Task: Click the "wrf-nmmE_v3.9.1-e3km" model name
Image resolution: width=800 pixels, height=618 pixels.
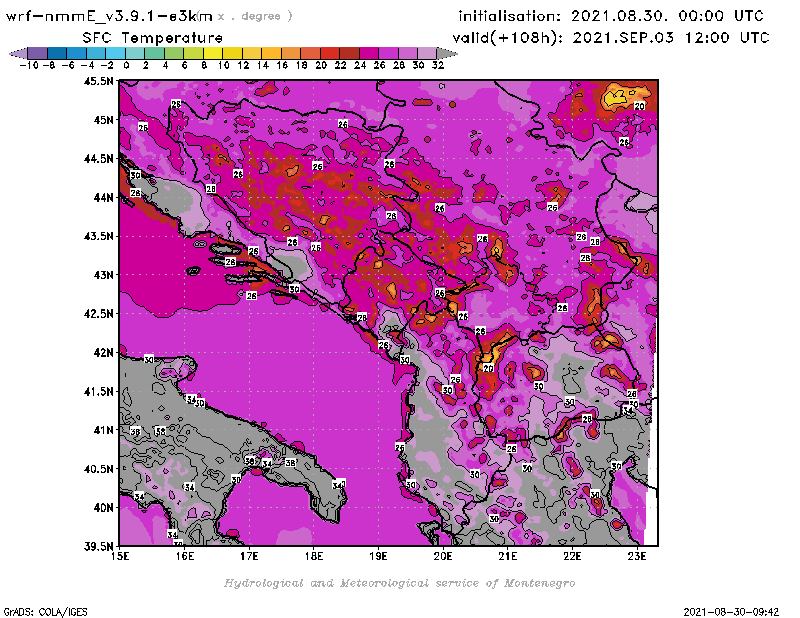Action: point(109,16)
